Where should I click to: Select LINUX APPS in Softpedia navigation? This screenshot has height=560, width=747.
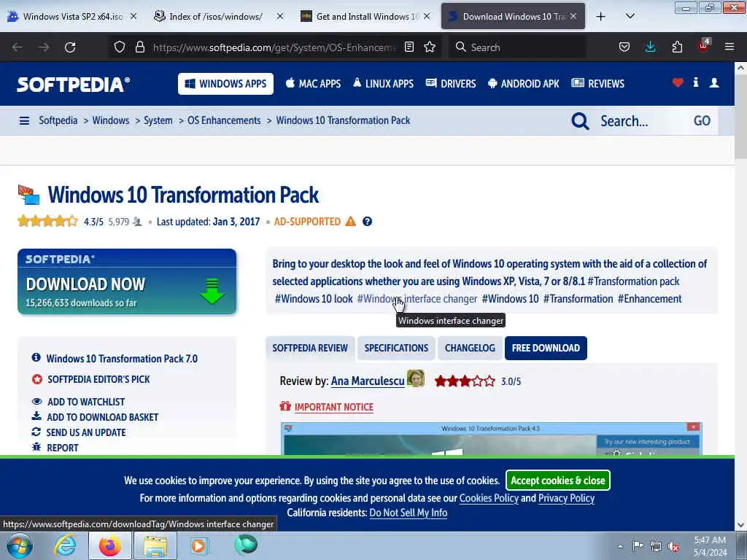384,84
